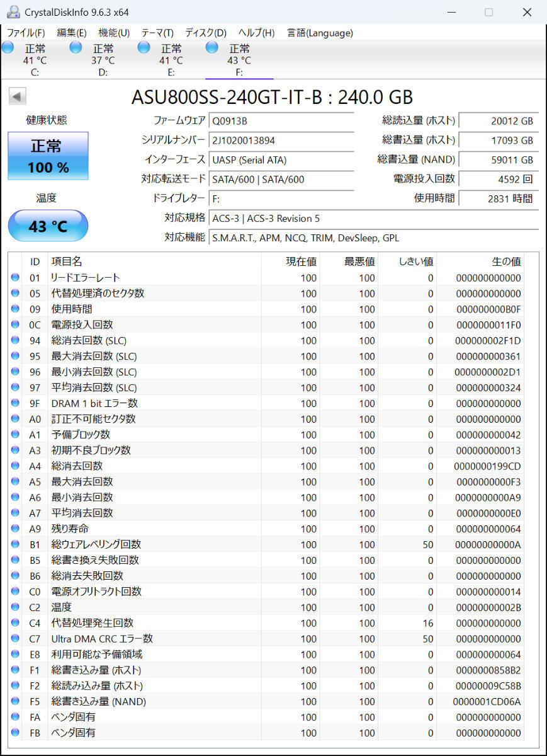The height and width of the screenshot is (756, 547).
Task: Click the 総書込量 (ホスト) value 17093 GB
Action: 499,140
